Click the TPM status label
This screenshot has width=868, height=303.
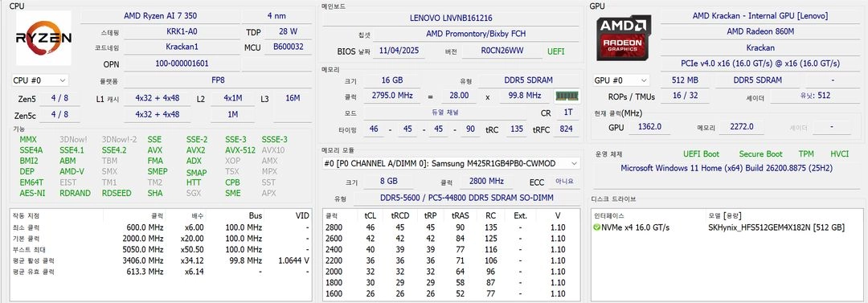806,154
